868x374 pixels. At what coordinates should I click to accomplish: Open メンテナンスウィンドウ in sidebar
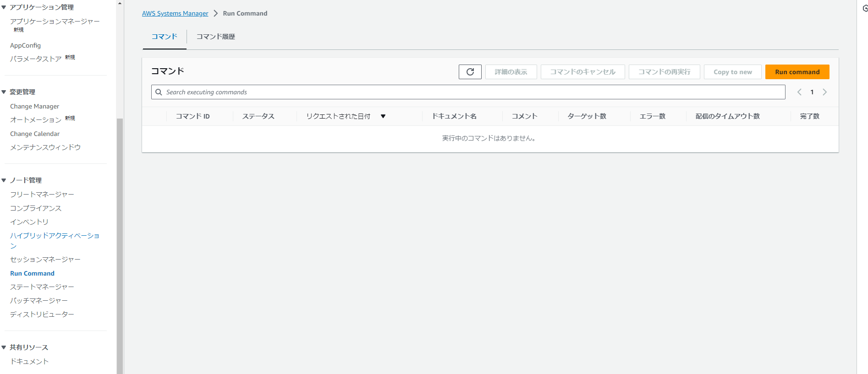(x=45, y=147)
